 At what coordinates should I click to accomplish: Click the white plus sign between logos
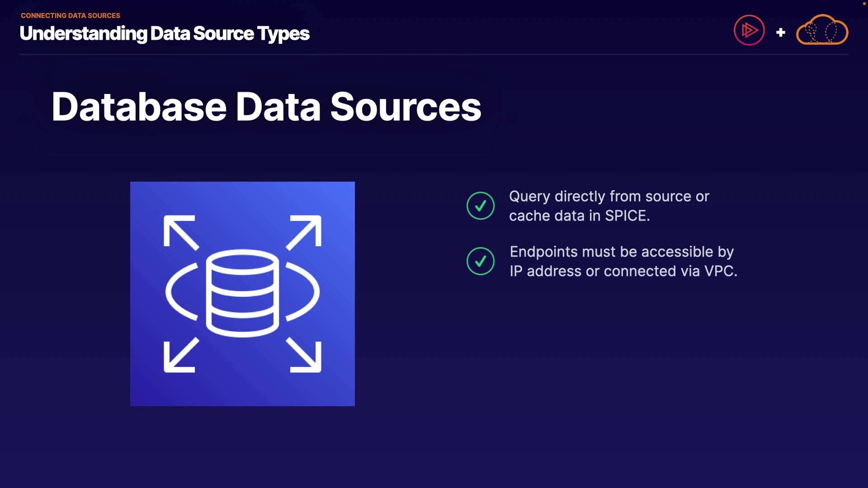(781, 33)
